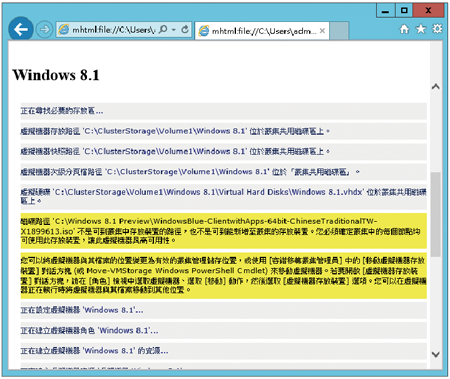450x379 pixels.
Task: Click the Internet Explorer page icon in address bar
Action: pyautogui.click(x=63, y=30)
